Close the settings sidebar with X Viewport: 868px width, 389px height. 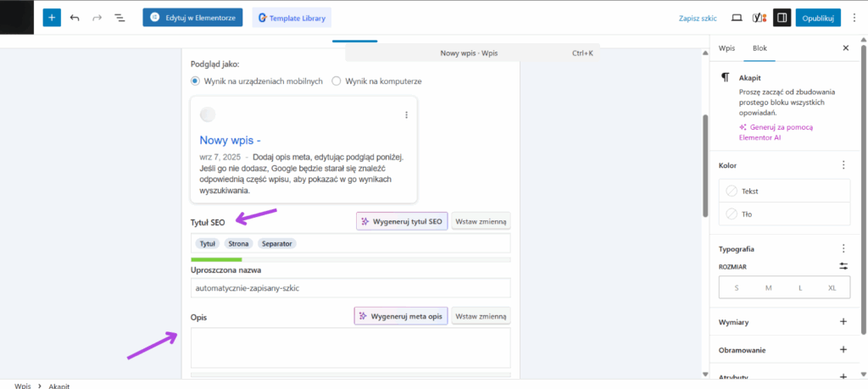[845, 48]
